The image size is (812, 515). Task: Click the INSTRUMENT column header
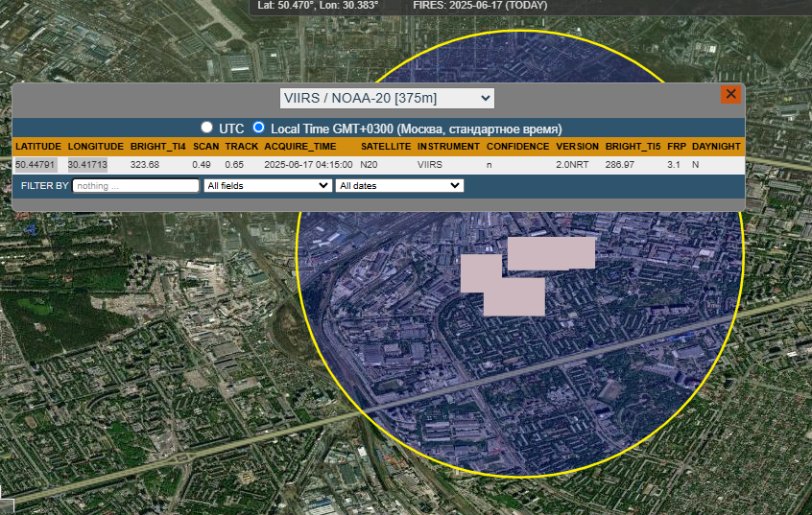[x=448, y=147]
